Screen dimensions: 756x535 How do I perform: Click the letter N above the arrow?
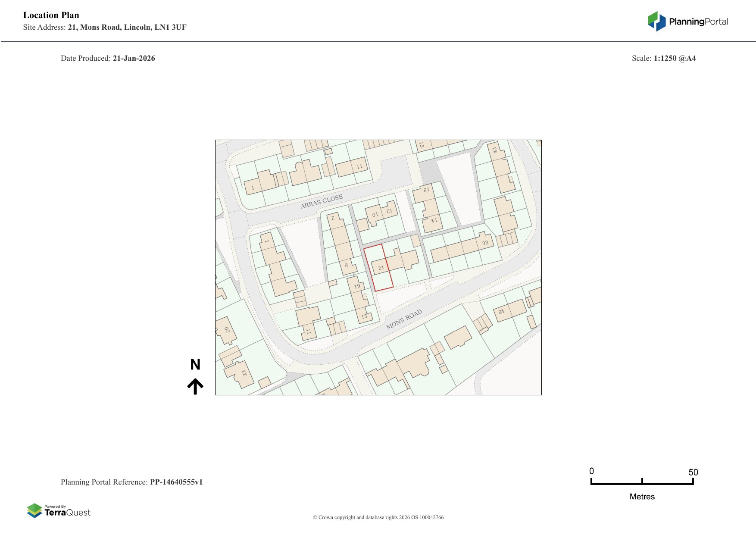click(x=195, y=365)
